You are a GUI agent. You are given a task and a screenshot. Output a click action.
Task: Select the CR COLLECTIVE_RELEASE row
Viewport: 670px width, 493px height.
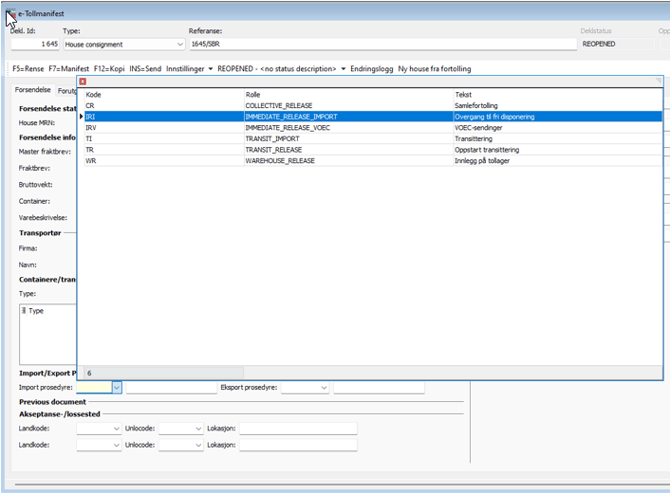pos(373,106)
